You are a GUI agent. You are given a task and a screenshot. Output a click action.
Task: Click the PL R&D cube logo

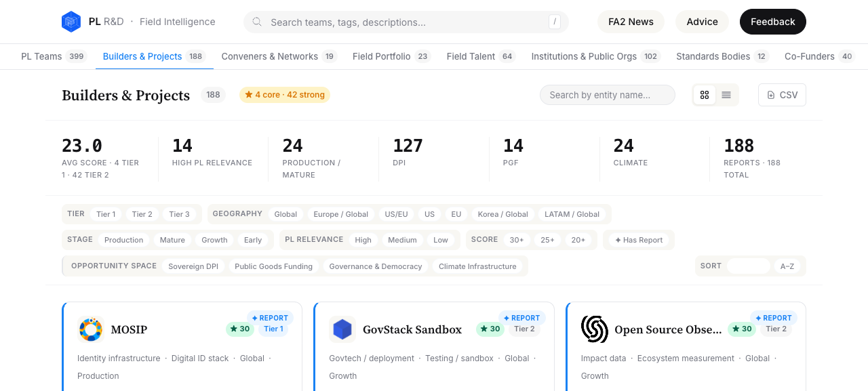[x=71, y=22]
